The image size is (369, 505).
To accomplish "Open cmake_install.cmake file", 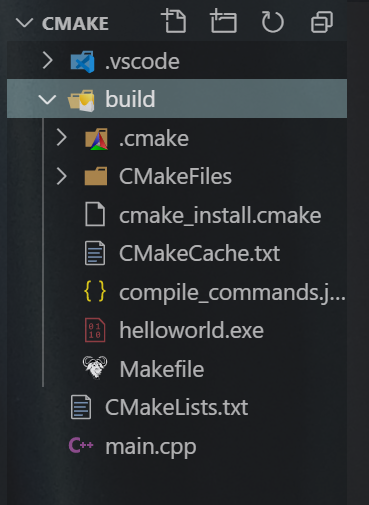I will 220,215.
